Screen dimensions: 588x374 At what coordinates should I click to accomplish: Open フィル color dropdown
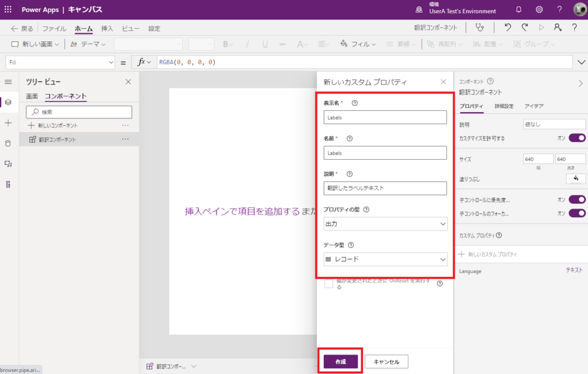point(358,44)
